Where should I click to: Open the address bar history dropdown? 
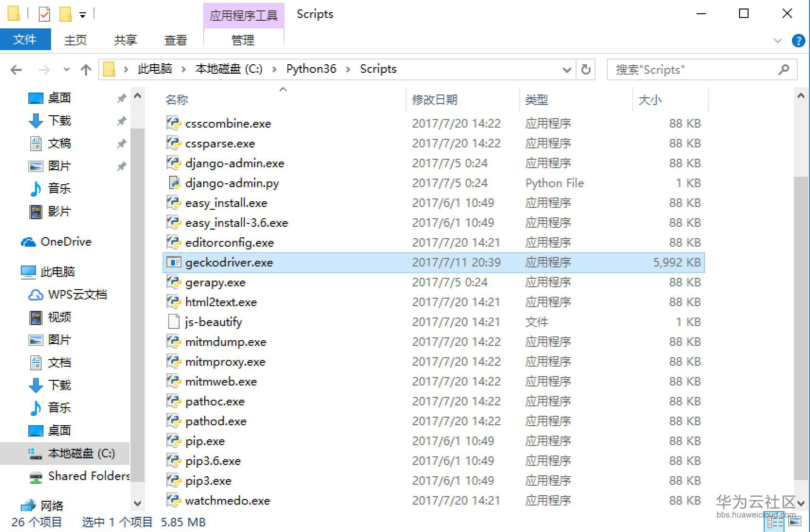tap(567, 70)
